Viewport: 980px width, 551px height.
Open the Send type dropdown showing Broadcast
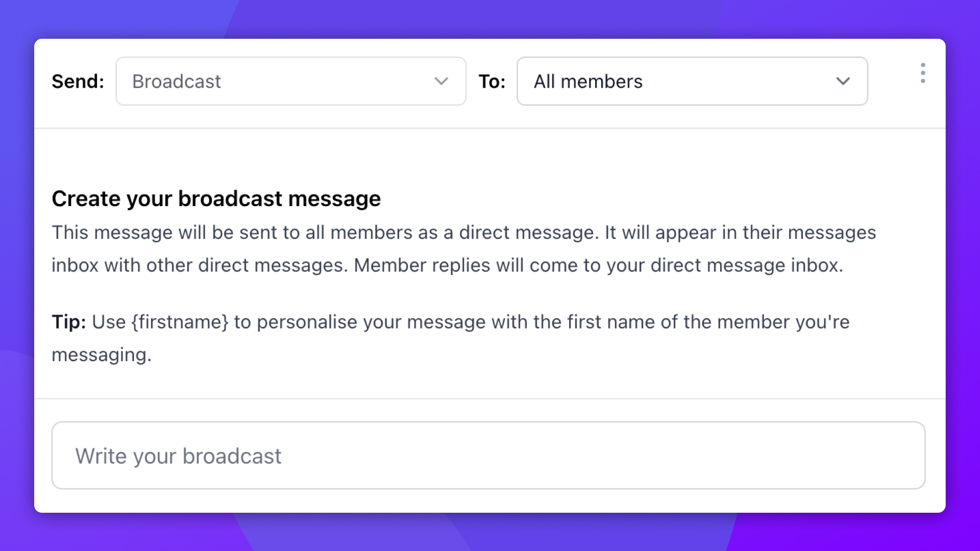(291, 81)
